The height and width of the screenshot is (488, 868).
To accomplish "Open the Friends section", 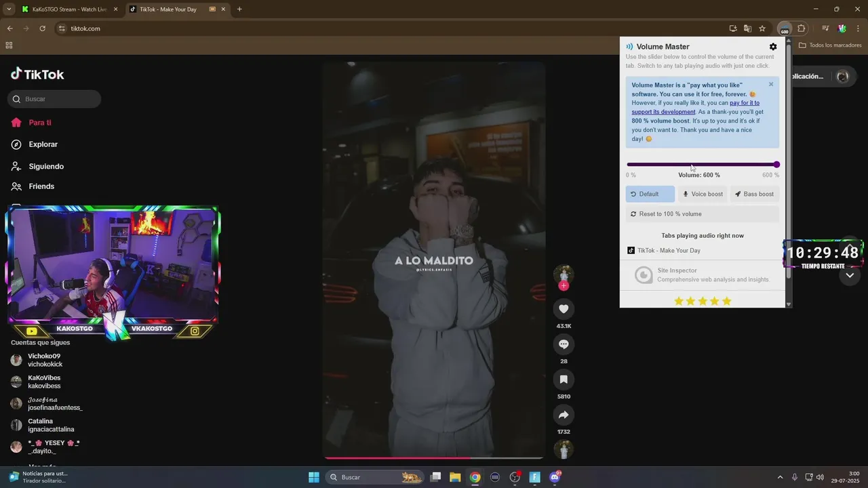I will [33, 186].
